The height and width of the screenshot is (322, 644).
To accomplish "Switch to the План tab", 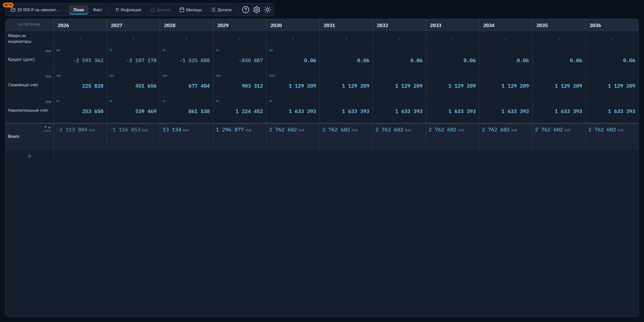I will pos(79,10).
